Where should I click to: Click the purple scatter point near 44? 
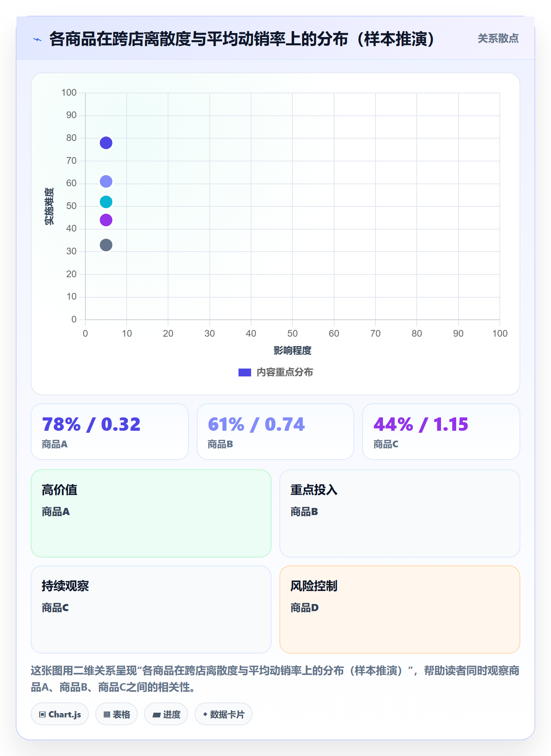pyautogui.click(x=106, y=220)
